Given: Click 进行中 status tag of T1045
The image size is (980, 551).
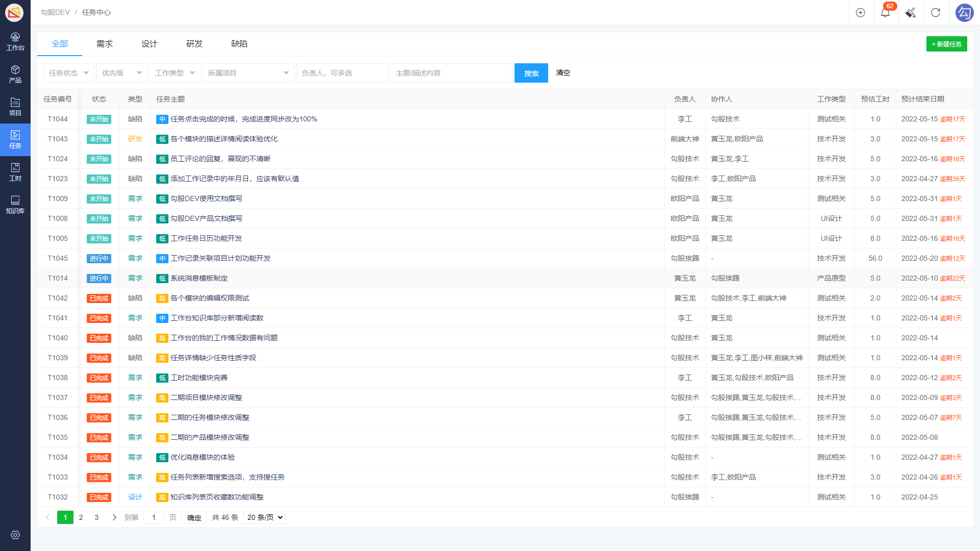Looking at the screenshot, I should (x=99, y=259).
